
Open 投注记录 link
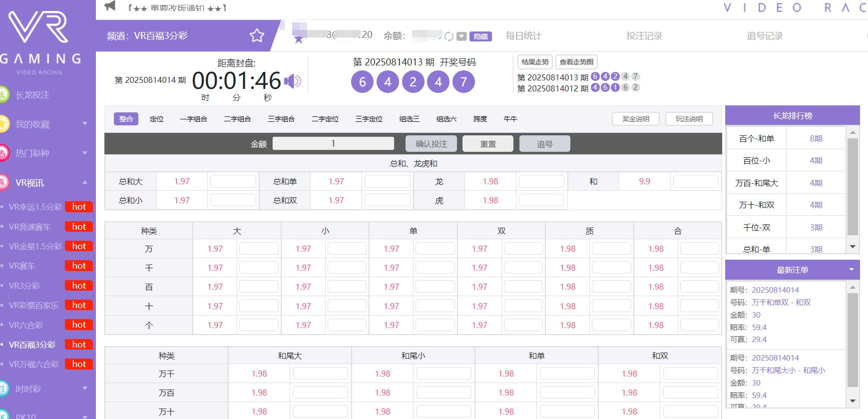click(x=644, y=36)
